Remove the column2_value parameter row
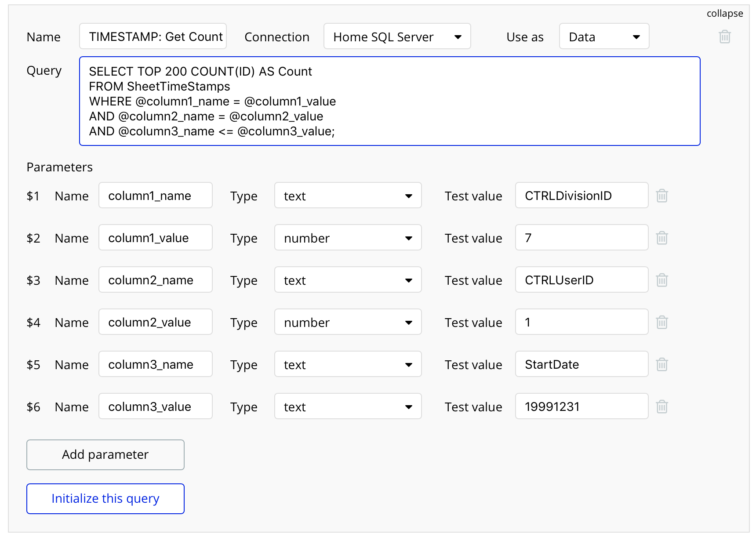 tap(661, 322)
